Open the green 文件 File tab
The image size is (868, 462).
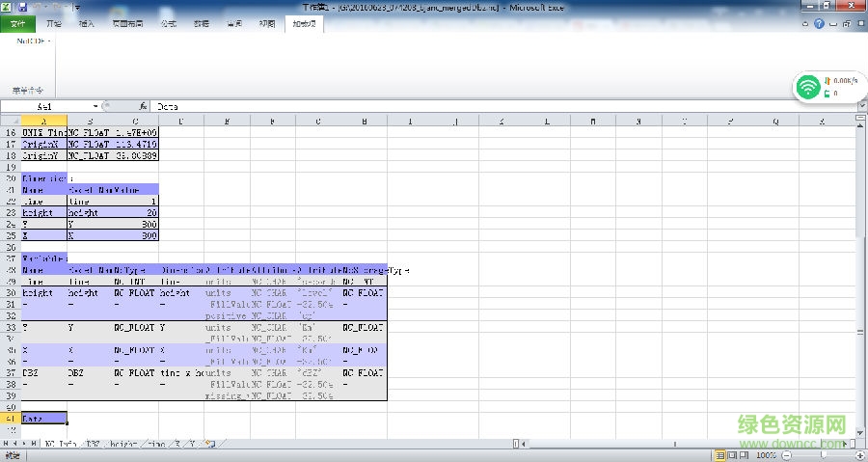[x=16, y=23]
